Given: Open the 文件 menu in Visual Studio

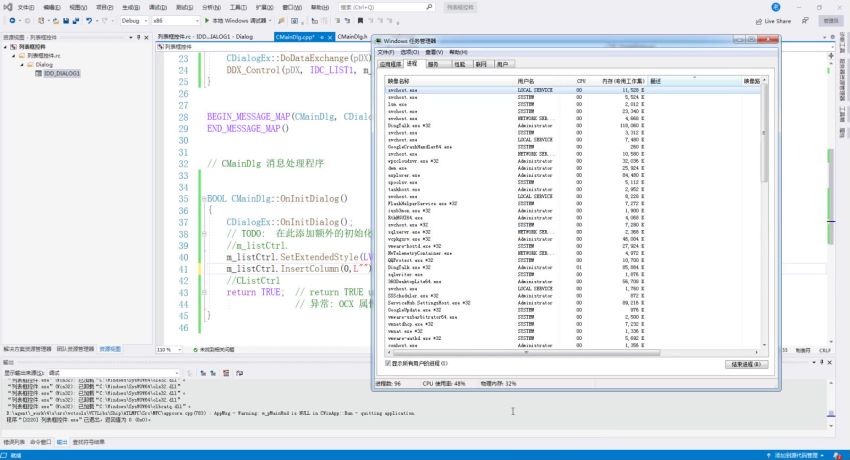Looking at the screenshot, I should [25, 8].
